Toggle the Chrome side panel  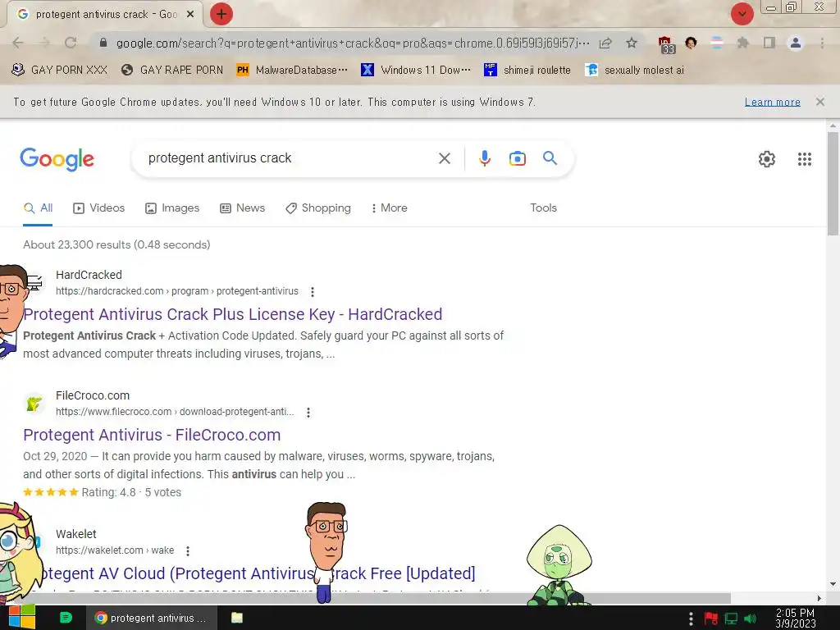(x=769, y=43)
